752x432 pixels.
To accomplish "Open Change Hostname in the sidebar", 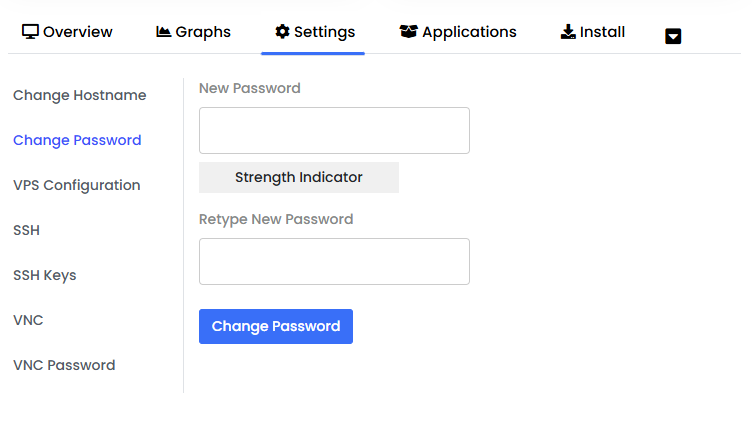I will [79, 95].
